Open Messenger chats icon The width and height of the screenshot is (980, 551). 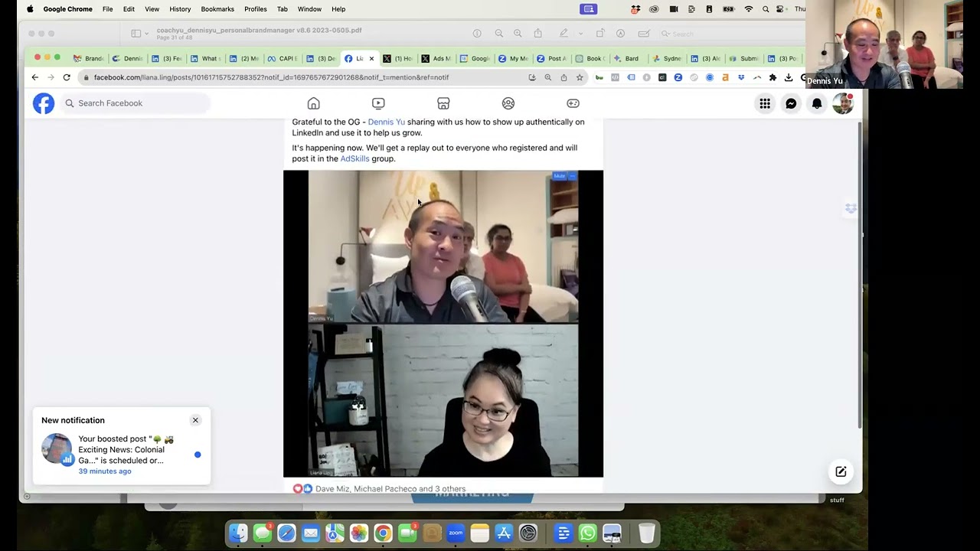click(x=791, y=103)
